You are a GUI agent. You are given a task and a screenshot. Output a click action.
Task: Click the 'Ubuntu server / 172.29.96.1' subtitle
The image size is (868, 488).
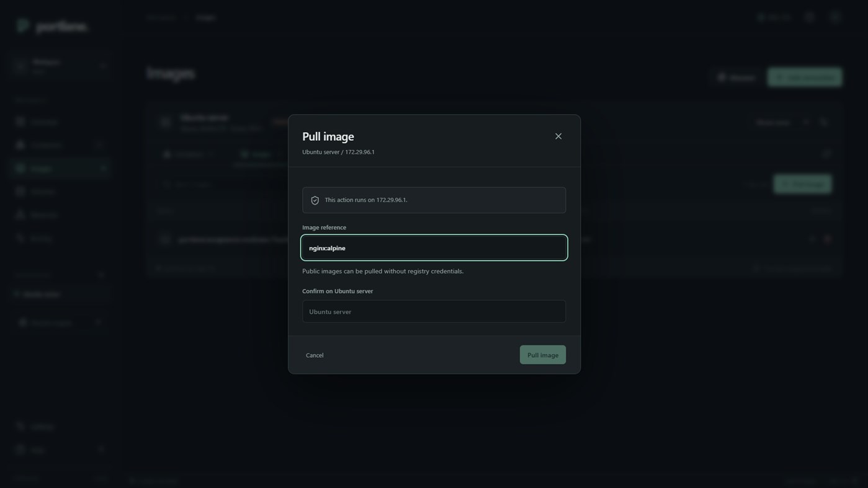tap(338, 152)
